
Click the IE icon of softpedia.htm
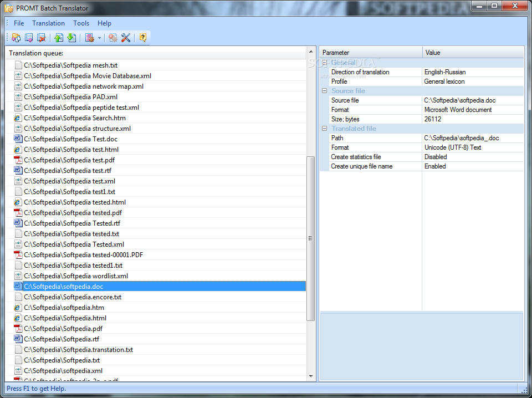(18, 308)
